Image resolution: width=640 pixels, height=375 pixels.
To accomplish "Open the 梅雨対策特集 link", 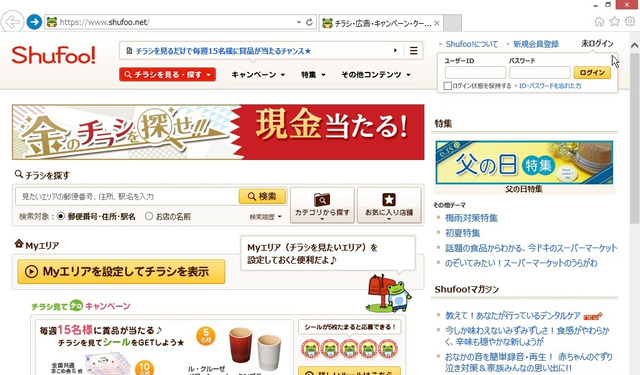I will [x=471, y=218].
